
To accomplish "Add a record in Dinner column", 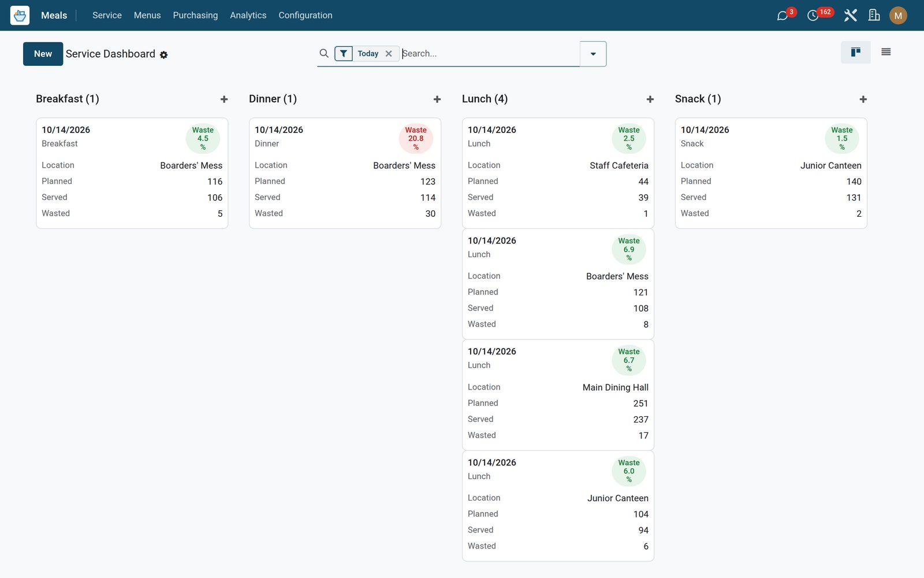I will (437, 99).
